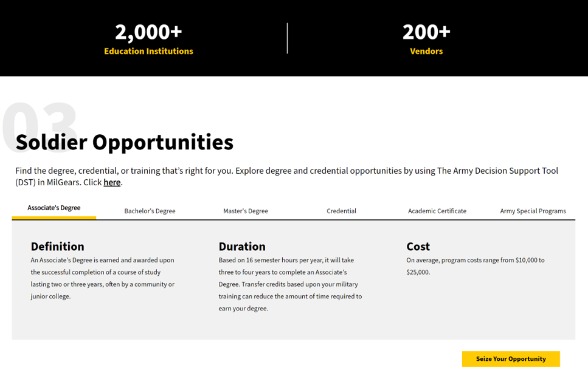Screen dimensions: 588x390
Task: Click the semester hours duration paragraph
Action: tap(290, 284)
